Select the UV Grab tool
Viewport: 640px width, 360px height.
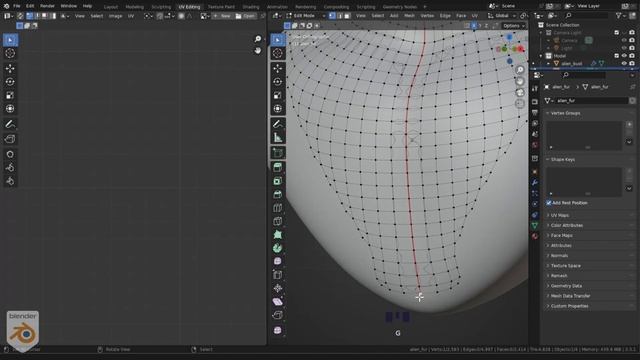pyautogui.click(x=10, y=154)
